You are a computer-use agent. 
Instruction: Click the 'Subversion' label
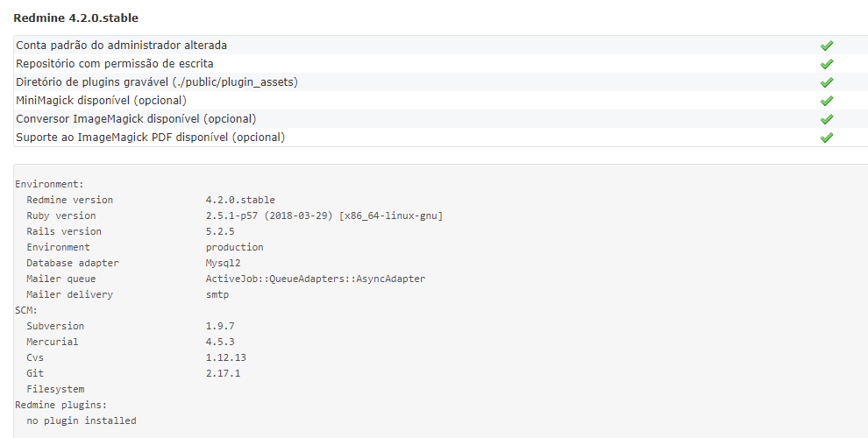pos(55,326)
